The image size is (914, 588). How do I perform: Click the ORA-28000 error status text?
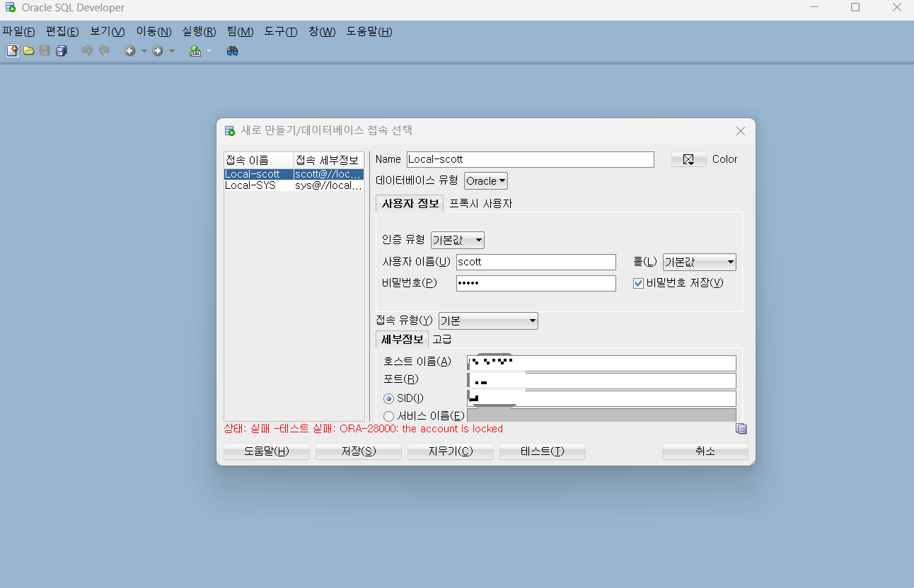point(364,429)
